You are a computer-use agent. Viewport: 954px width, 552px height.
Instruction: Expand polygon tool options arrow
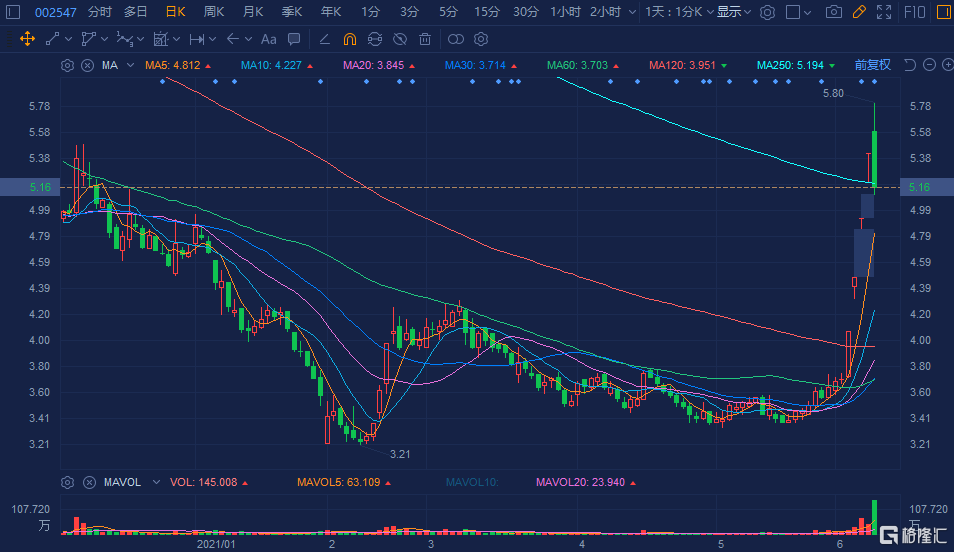pyautogui.click(x=105, y=40)
